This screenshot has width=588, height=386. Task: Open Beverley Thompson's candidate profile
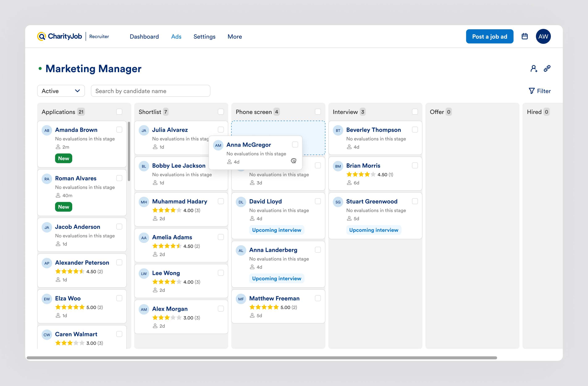(374, 130)
